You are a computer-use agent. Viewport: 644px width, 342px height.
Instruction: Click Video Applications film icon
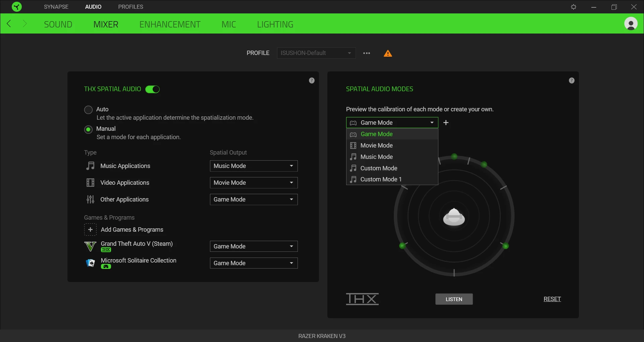90,183
